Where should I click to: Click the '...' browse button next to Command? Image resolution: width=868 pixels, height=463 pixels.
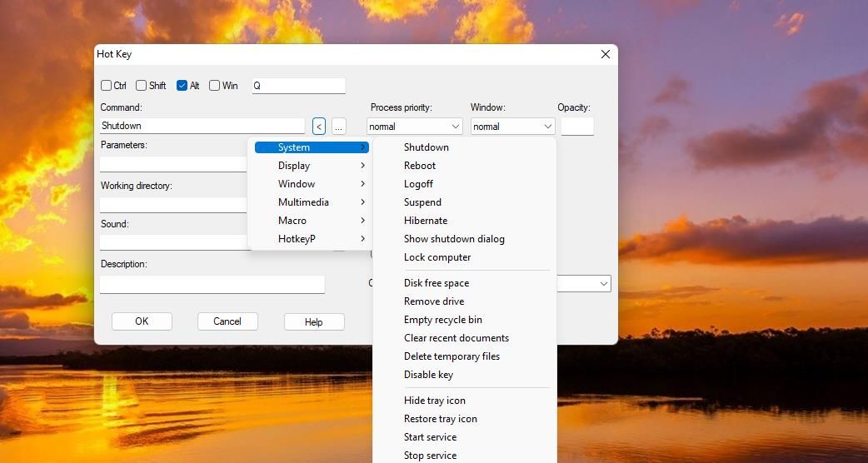coord(338,127)
